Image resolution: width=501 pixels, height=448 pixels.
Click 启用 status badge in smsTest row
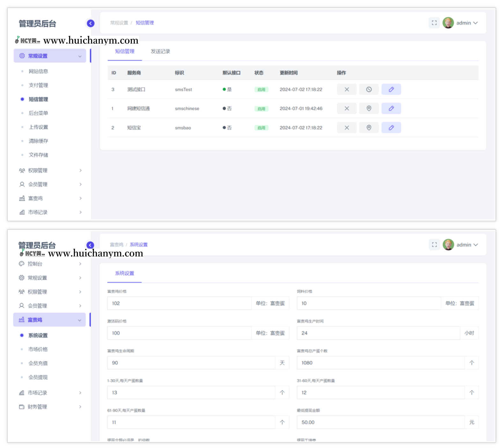pos(261,90)
